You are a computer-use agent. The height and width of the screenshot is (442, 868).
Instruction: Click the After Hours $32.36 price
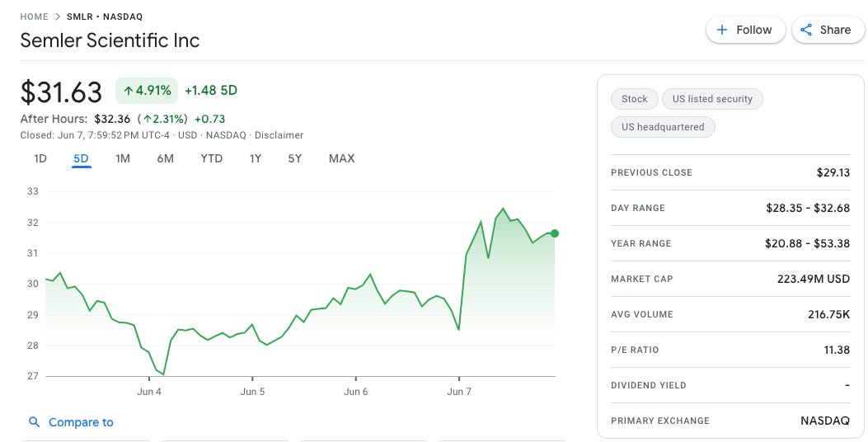(x=112, y=119)
